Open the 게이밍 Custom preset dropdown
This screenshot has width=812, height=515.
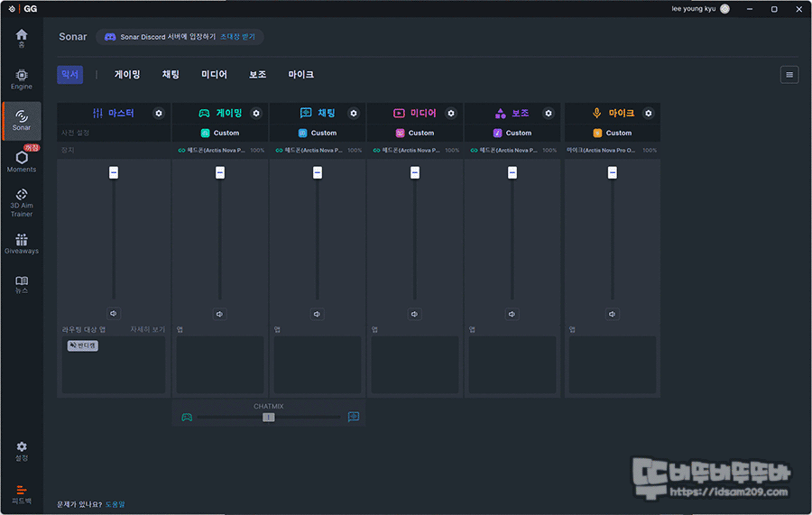pos(220,133)
